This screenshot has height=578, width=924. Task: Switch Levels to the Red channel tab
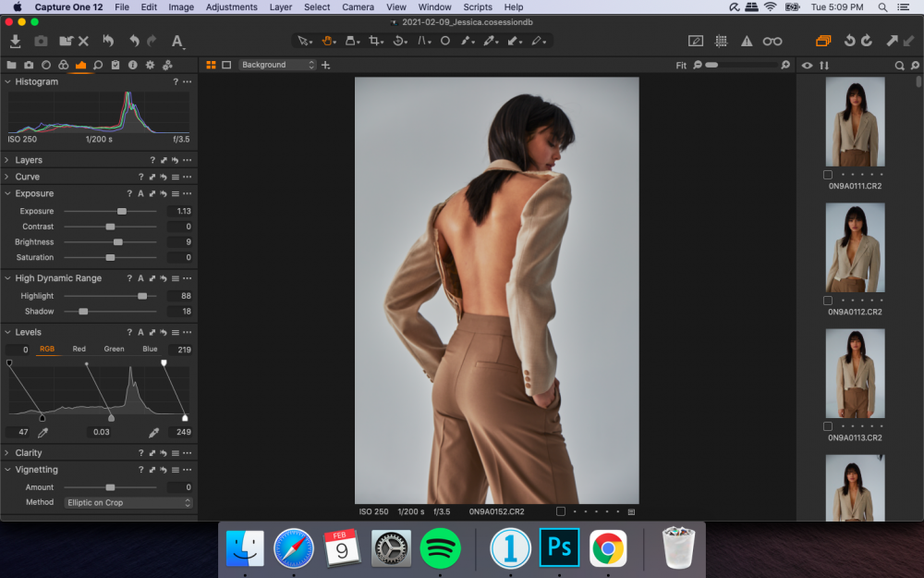(79, 349)
